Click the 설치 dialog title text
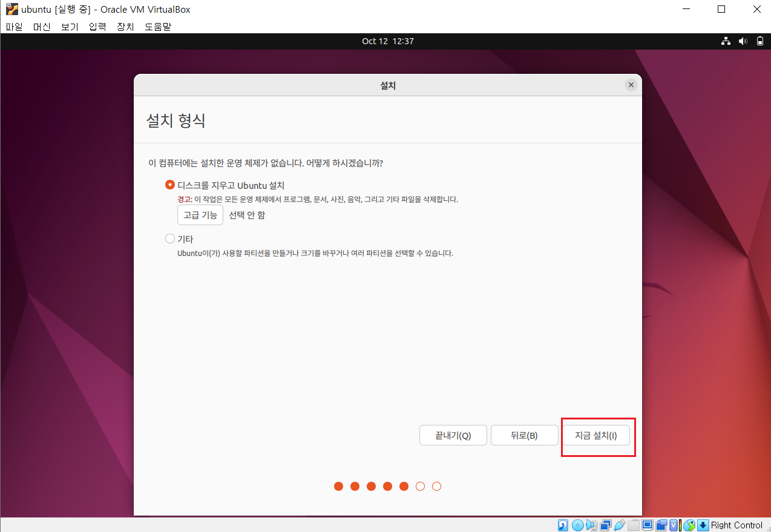The height and width of the screenshot is (532, 771). (x=388, y=85)
